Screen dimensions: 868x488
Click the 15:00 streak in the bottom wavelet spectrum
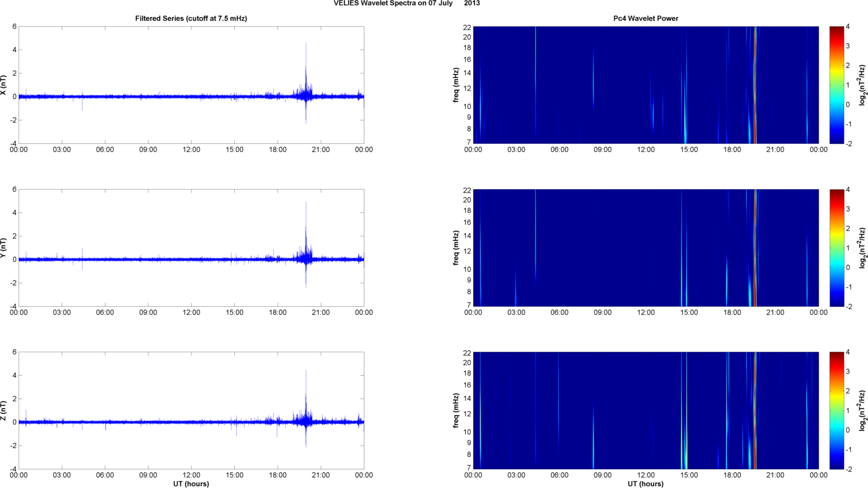pos(686,411)
